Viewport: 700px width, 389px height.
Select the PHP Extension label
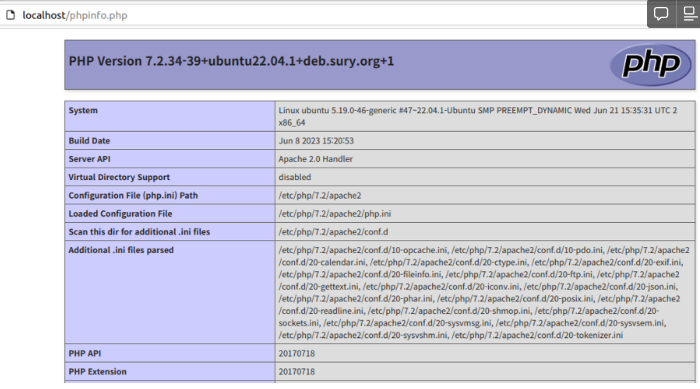pos(97,372)
